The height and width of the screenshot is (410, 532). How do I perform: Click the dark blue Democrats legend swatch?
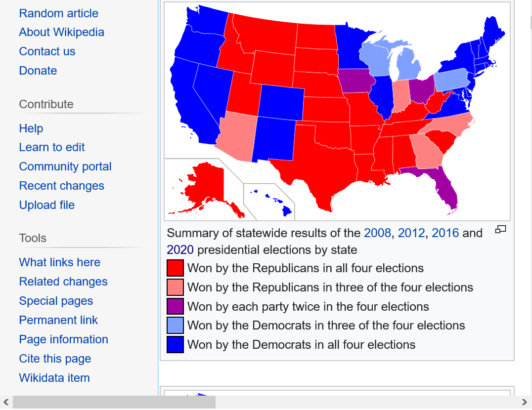coord(175,344)
